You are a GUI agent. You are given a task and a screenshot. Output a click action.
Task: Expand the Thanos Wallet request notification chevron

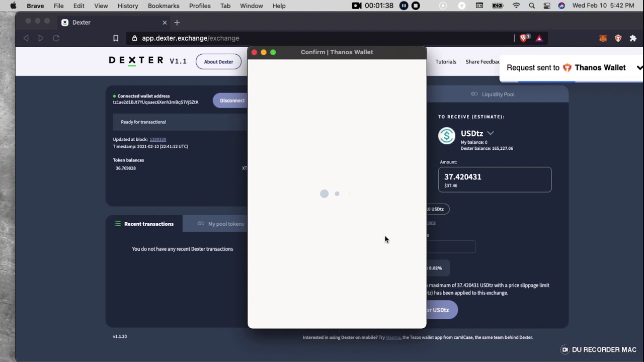click(639, 67)
